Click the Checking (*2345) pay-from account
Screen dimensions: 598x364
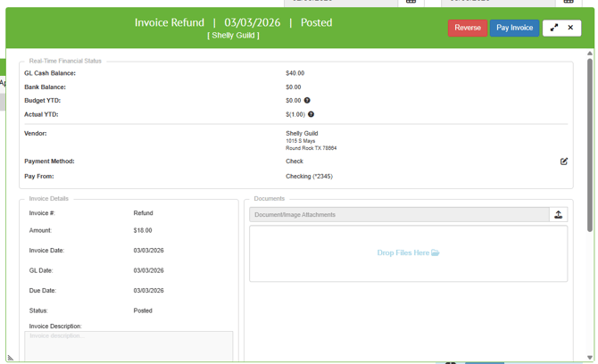309,177
